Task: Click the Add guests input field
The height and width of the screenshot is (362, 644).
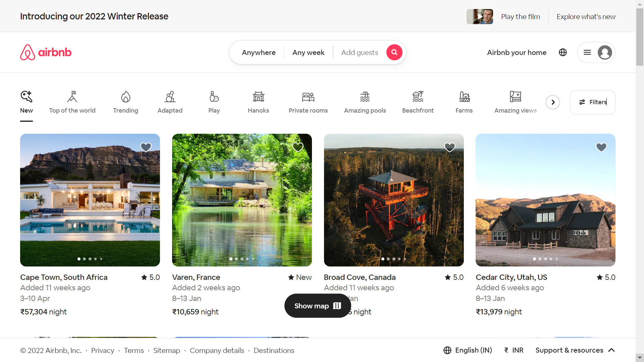Action: pos(360,52)
